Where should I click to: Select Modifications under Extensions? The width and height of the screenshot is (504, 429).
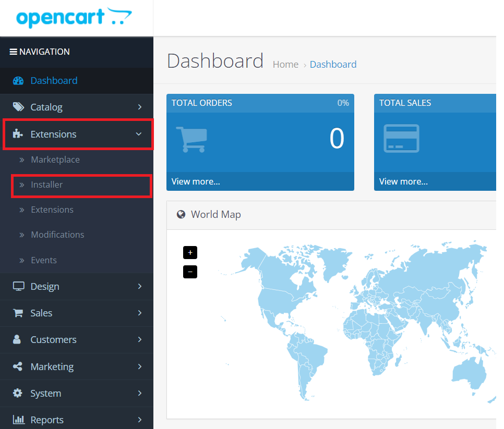(57, 235)
